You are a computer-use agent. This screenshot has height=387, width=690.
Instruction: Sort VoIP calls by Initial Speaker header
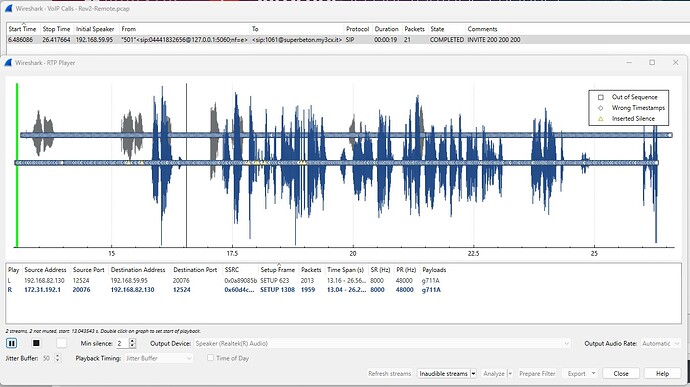click(95, 29)
